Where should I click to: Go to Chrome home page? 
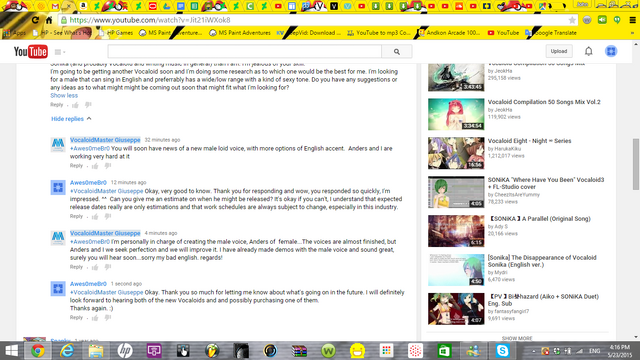pos(49,20)
